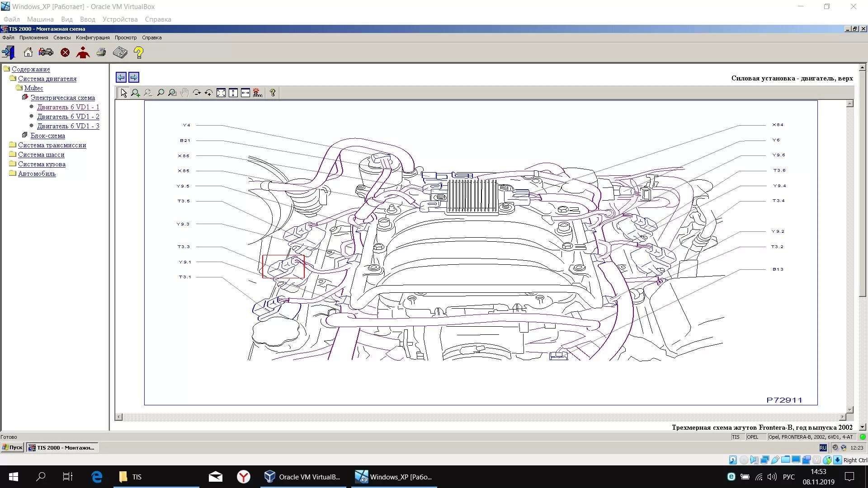Open the Конфигурация menu
Screen dimensions: 868x488
pos(93,38)
